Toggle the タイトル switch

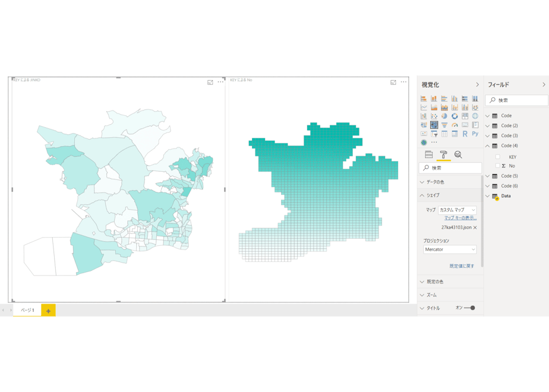[469, 308]
